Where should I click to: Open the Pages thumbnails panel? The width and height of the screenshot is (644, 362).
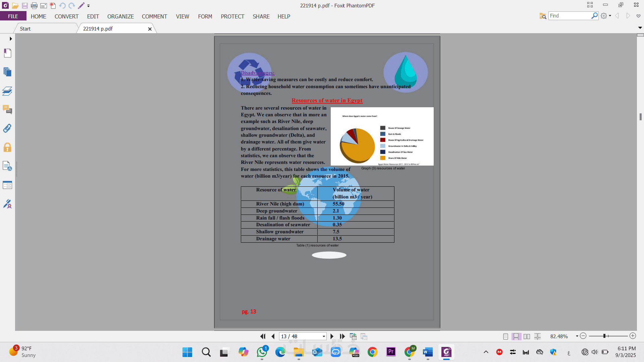point(7,72)
